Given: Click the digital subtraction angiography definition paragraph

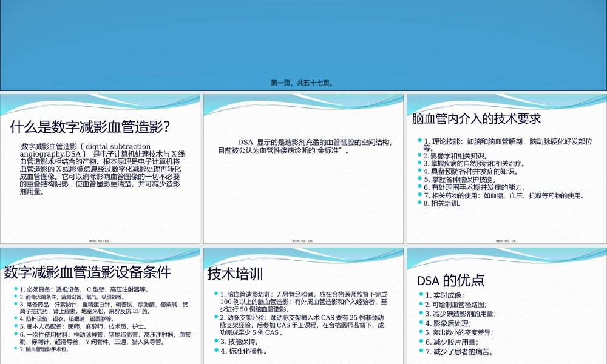Looking at the screenshot, I should click(100, 169).
